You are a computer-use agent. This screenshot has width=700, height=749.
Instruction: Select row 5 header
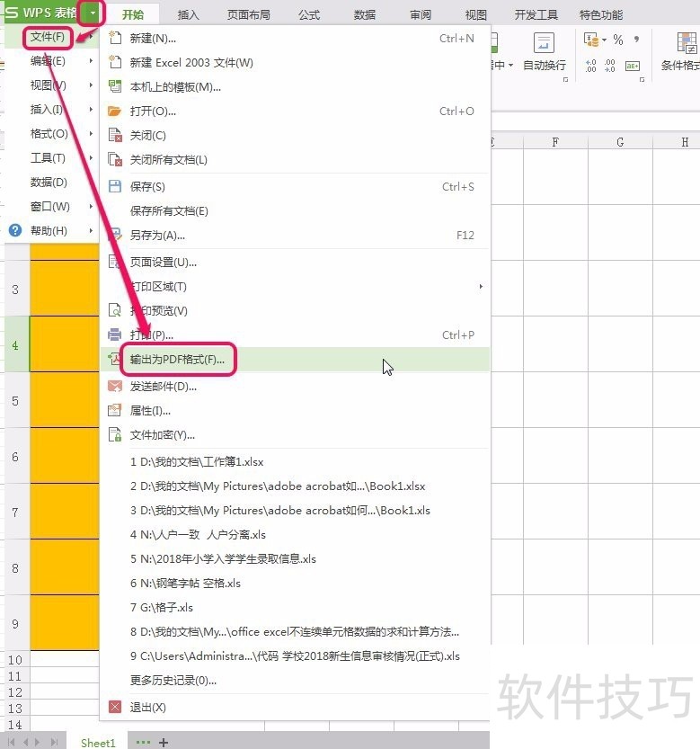(x=15, y=400)
